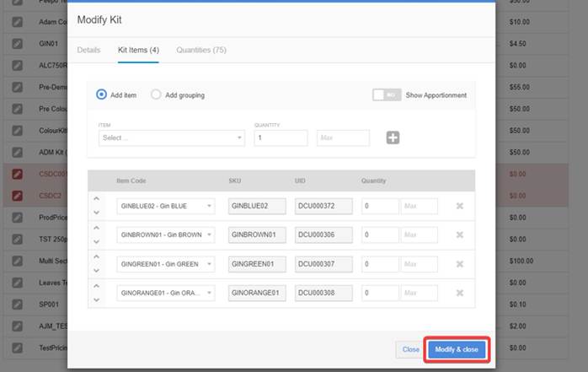Move GINORANGE01 row up with arrow
Viewport: 588px width, 372px height.
(x=96, y=286)
